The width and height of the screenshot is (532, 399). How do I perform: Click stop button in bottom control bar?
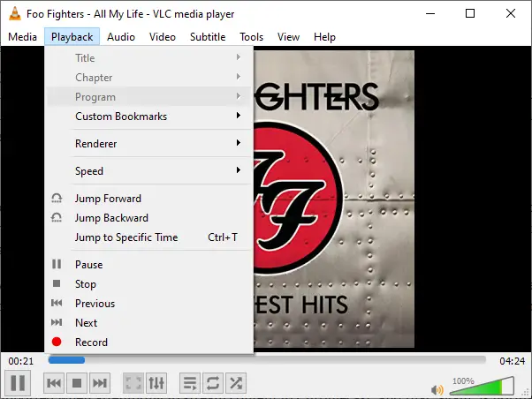point(77,383)
